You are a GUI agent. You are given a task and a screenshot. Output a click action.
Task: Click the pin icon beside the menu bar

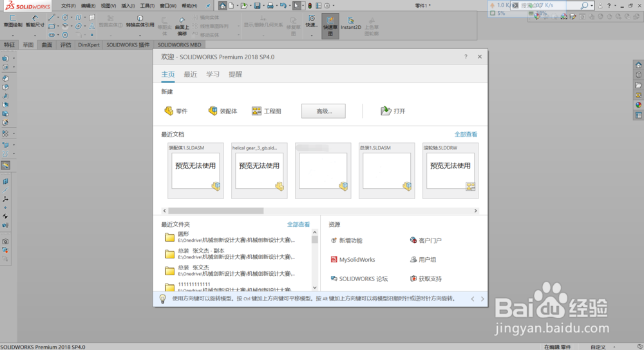pos(208,6)
